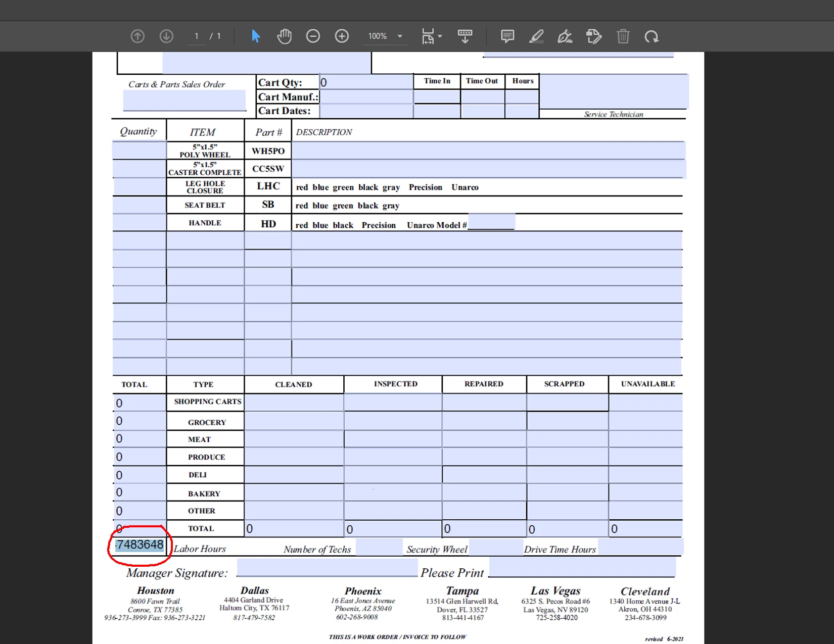
Task: Click the Cart Manuf. input field
Action: coord(366,96)
